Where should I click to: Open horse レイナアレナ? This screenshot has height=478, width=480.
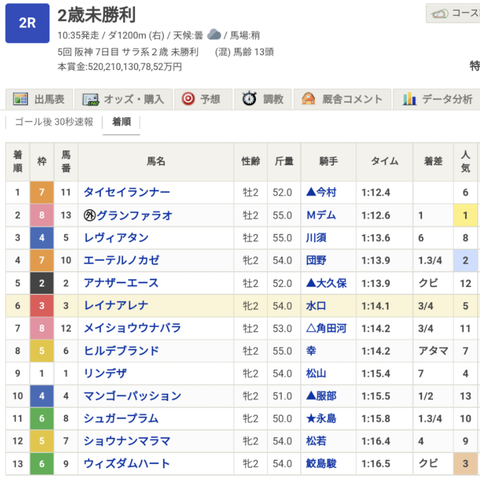(116, 305)
